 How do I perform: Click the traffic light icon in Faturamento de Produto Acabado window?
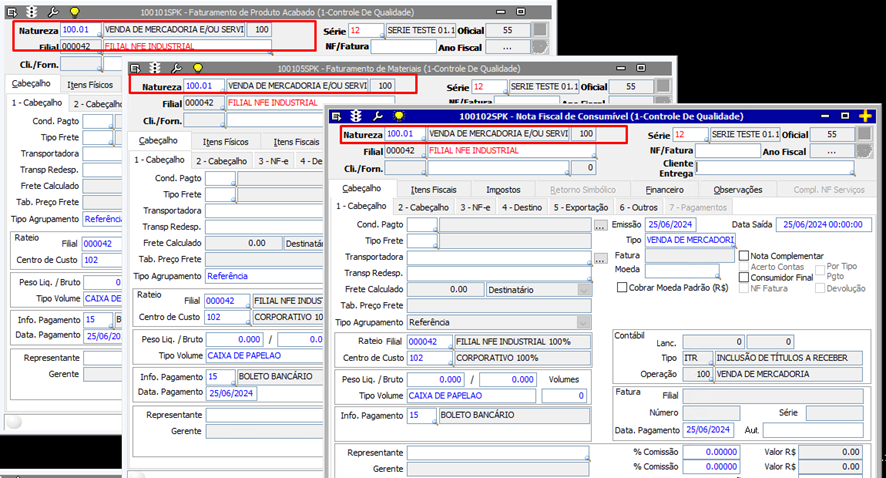tap(31, 12)
